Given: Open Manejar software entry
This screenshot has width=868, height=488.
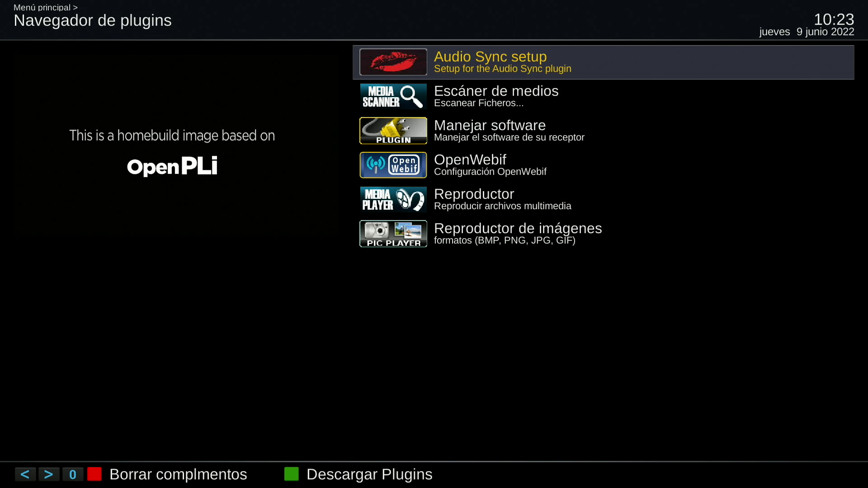Looking at the screenshot, I should click(x=603, y=131).
